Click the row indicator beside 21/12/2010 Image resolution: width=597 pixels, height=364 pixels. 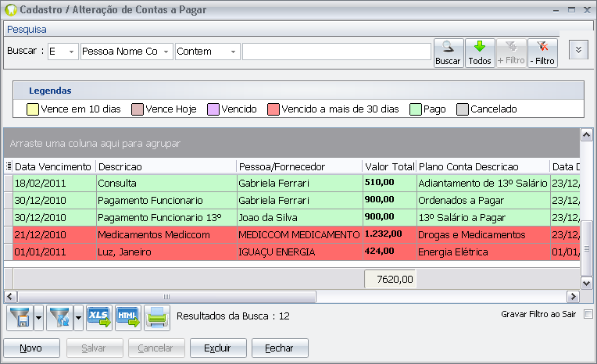[9, 234]
